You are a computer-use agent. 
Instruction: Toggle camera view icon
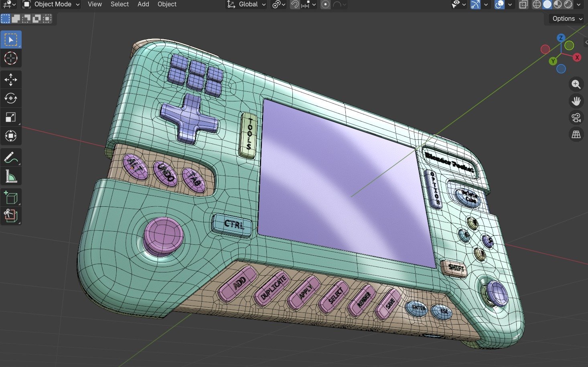pyautogui.click(x=576, y=118)
